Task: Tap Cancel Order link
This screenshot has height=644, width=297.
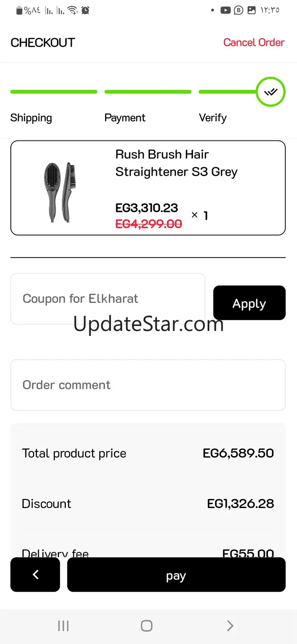Action: pos(254,42)
